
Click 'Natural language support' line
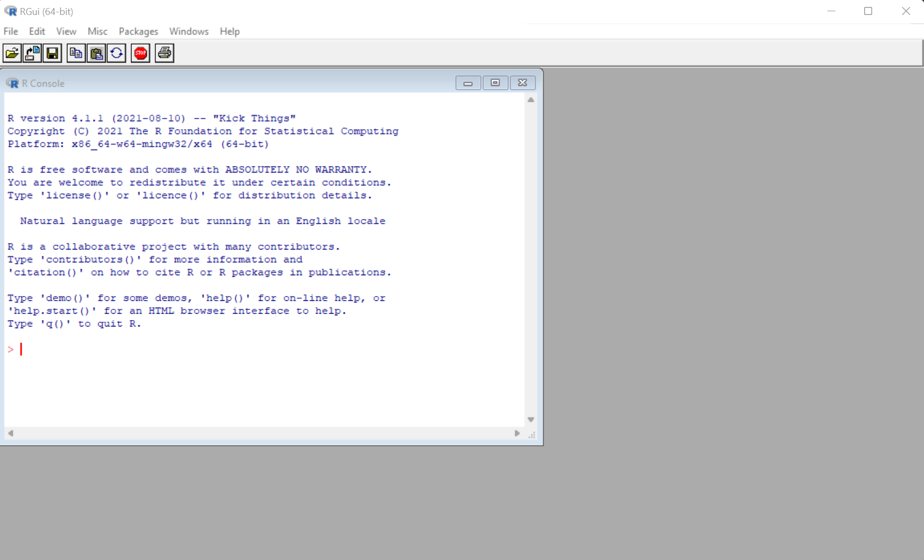click(203, 221)
